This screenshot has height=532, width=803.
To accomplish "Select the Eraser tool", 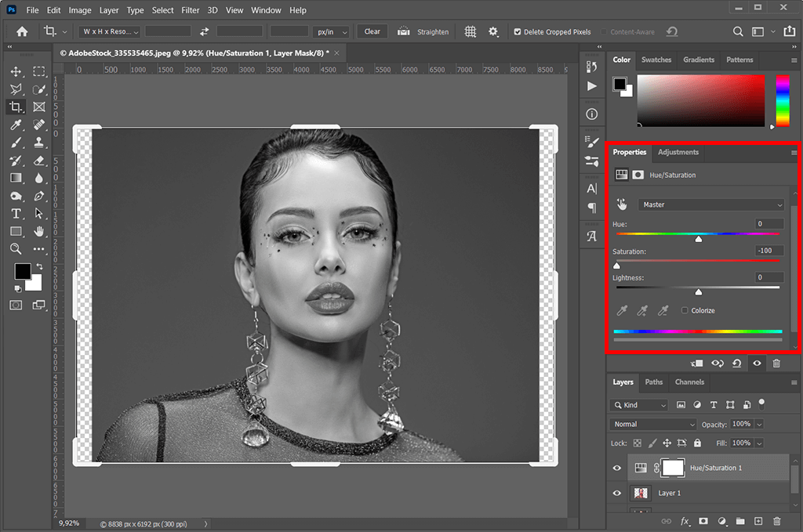I will tap(39, 161).
